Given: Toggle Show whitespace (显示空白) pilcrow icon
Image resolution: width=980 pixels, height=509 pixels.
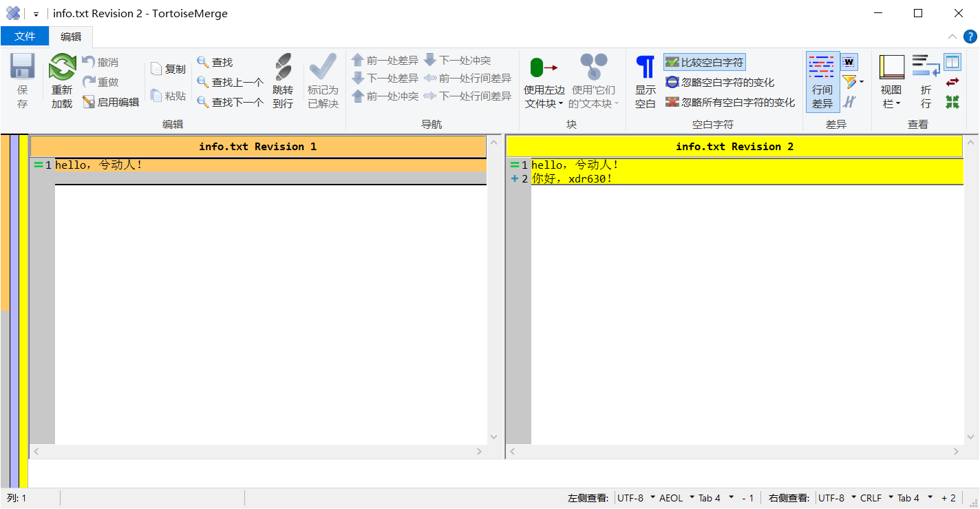Looking at the screenshot, I should pos(646,67).
